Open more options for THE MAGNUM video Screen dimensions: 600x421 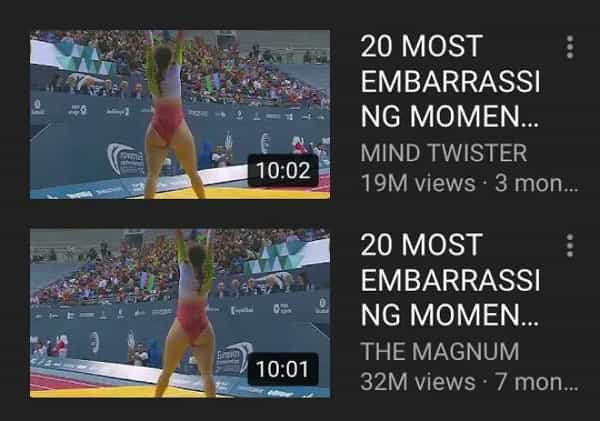coord(570,246)
